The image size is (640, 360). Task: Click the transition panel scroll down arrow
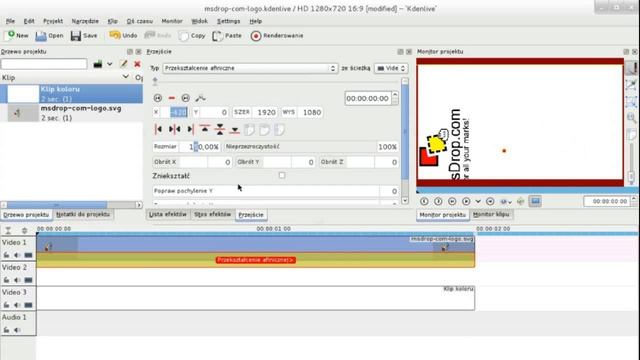pyautogui.click(x=404, y=200)
